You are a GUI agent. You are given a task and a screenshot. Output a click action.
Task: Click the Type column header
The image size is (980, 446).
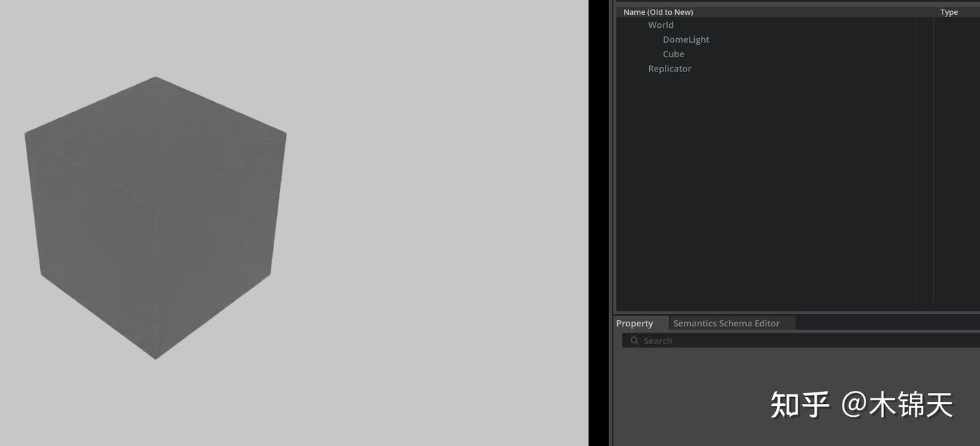949,12
